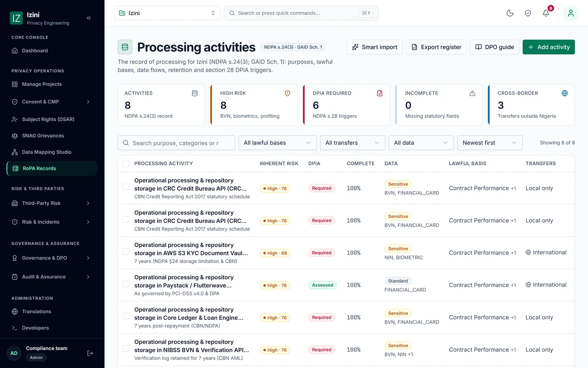Open the Newest first sort dropdown

coord(490,143)
